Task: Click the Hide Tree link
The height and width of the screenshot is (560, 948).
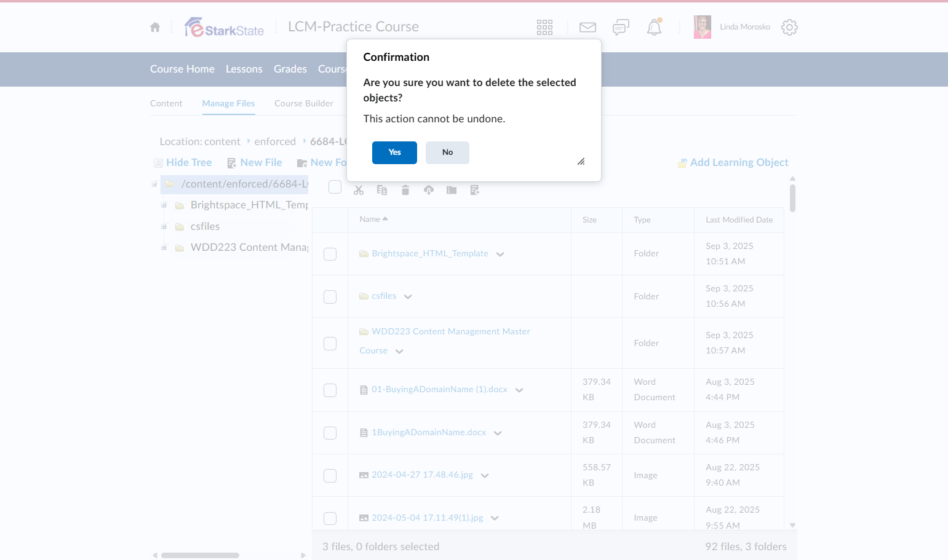Action: [183, 162]
